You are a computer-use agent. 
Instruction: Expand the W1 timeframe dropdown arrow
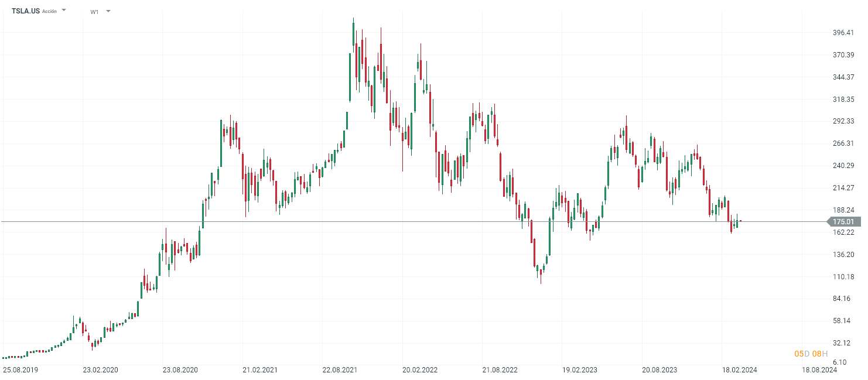coord(108,11)
